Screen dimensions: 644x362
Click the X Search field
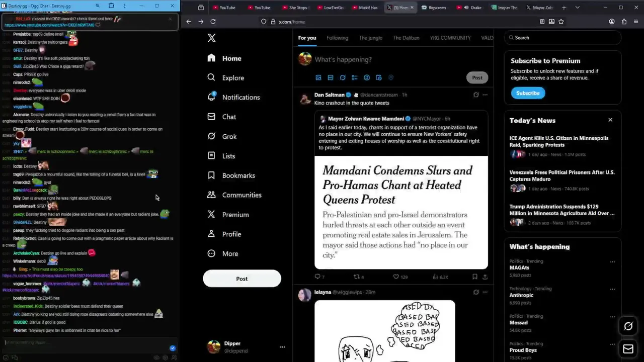(562, 38)
